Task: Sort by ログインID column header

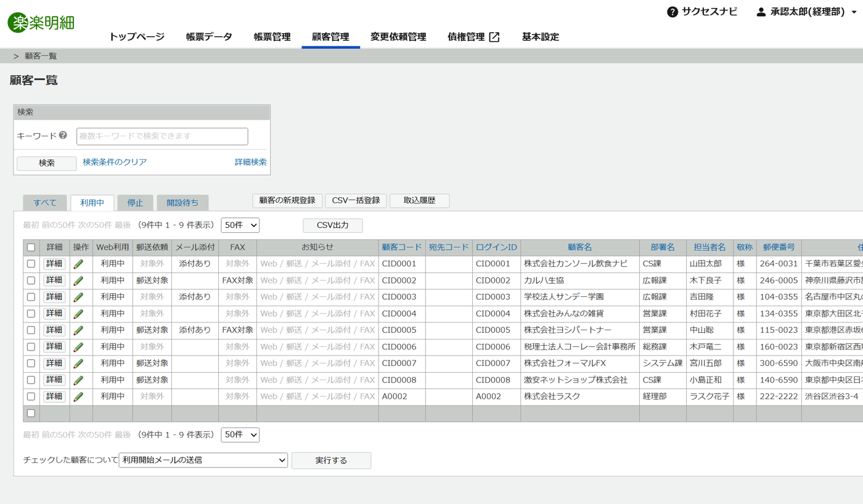Action: point(496,247)
